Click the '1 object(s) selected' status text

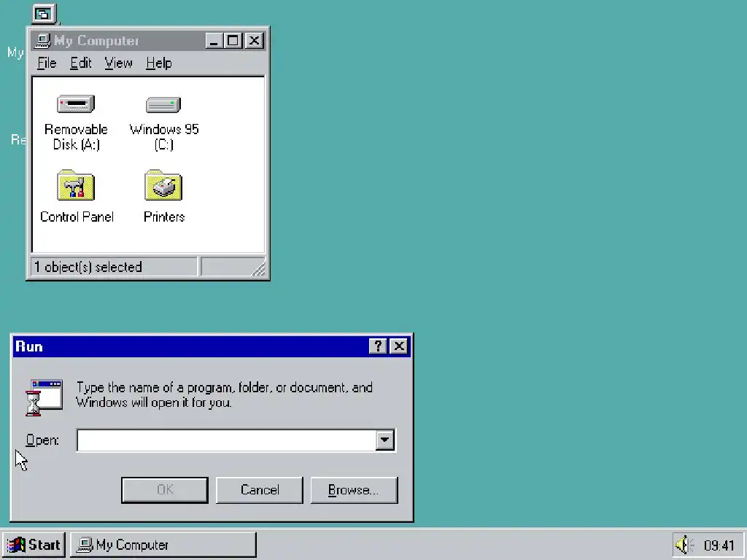(88, 267)
